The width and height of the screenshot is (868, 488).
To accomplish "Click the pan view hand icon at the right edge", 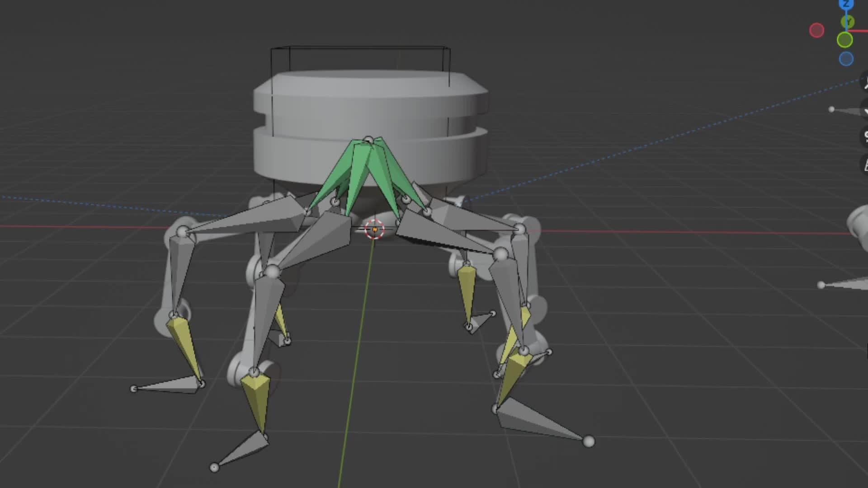I will (866, 109).
